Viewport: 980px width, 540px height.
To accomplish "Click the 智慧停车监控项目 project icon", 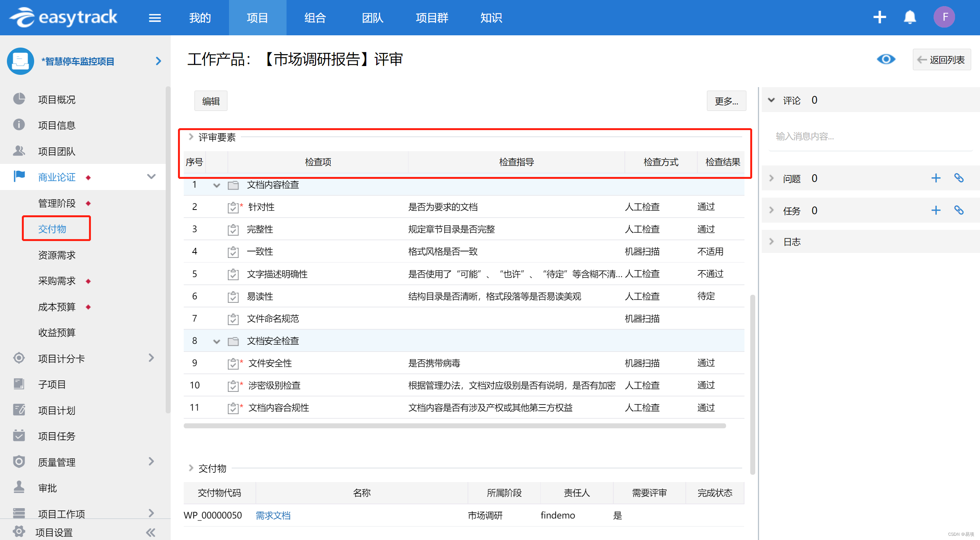I will pyautogui.click(x=20, y=61).
